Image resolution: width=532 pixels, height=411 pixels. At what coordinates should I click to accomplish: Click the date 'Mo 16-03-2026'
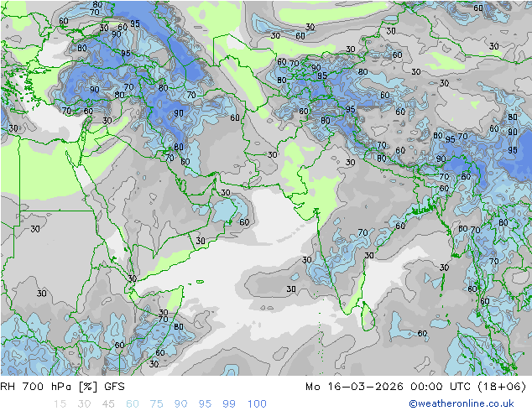(355, 387)
